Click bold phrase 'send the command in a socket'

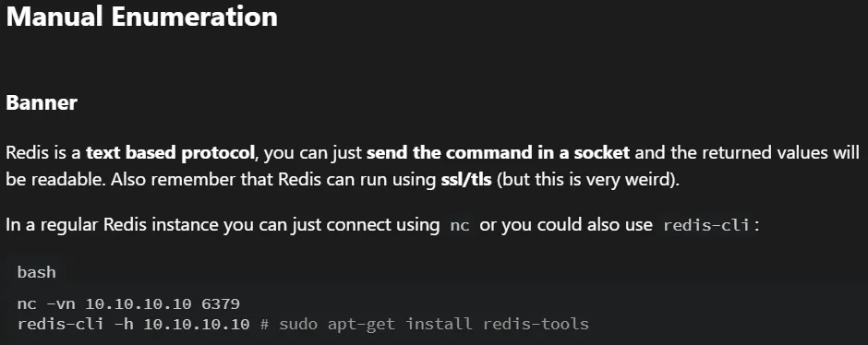[499, 152]
